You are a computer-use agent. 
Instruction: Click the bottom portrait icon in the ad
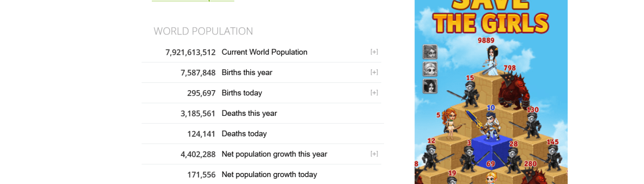pos(430,86)
